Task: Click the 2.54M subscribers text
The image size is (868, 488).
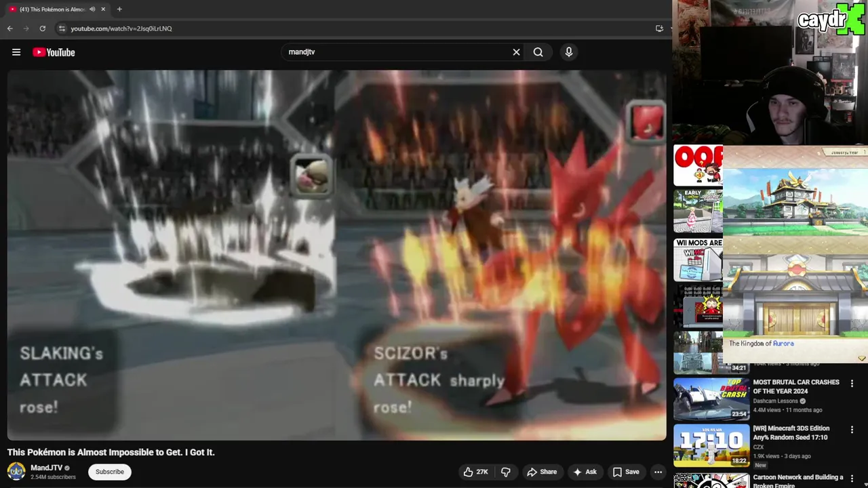Action: click(53, 477)
